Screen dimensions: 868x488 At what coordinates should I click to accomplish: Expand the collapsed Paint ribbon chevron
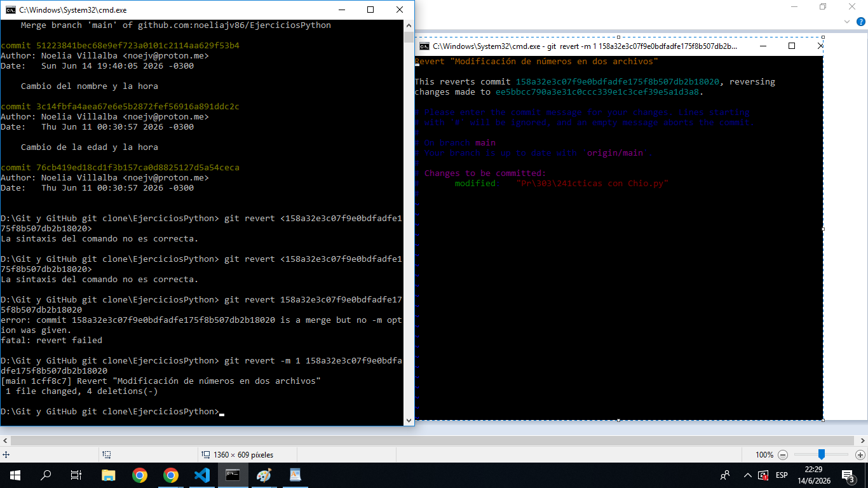846,22
